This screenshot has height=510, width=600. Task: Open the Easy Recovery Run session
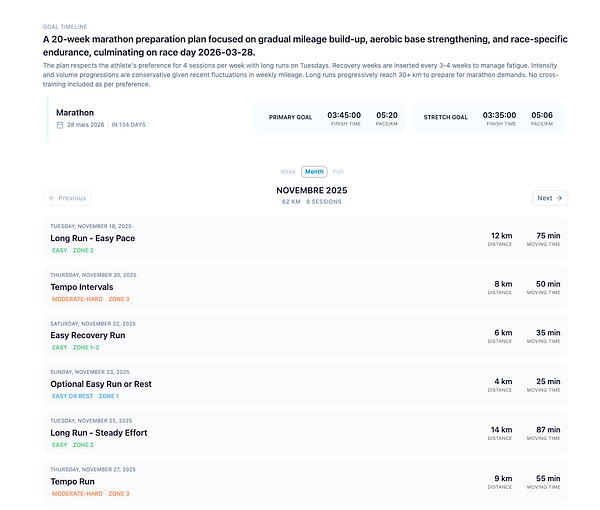coord(305,336)
